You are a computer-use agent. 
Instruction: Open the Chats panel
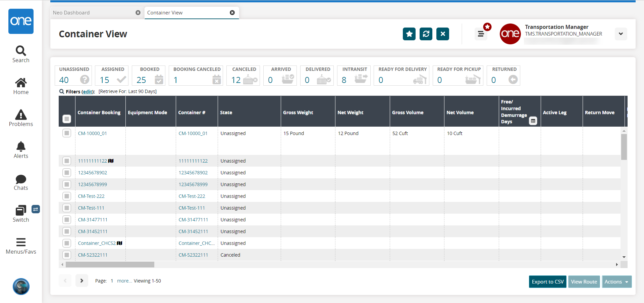(x=21, y=182)
